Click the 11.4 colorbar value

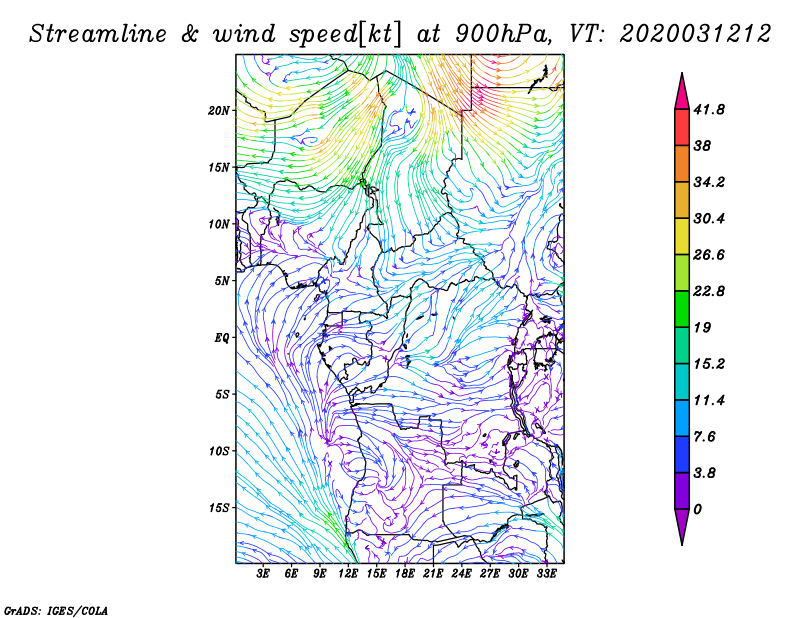pos(709,400)
